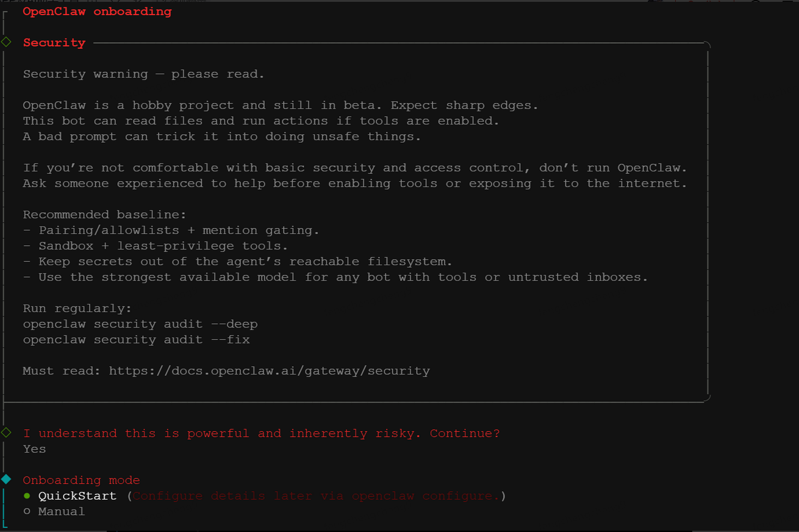Click the QuickStart hint about openclaw configure
Screen dimensions: 799x532
pyautogui.click(x=316, y=496)
